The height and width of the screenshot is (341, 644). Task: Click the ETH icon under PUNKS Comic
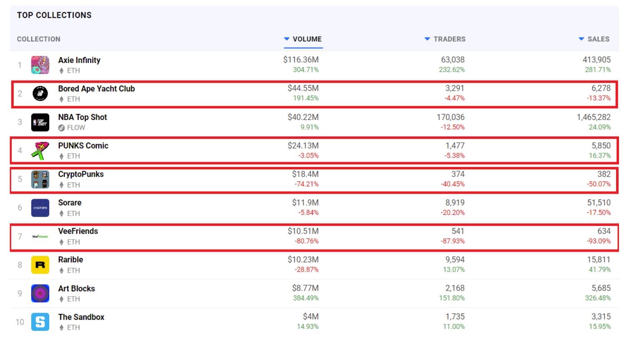point(61,156)
